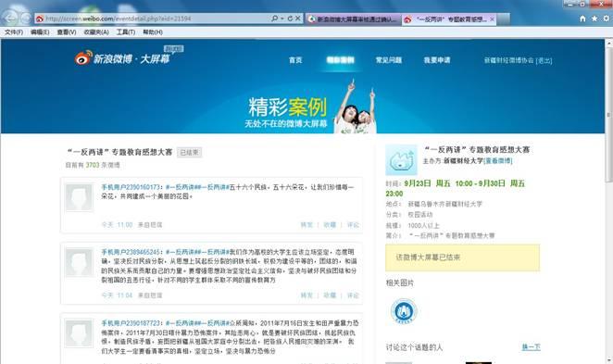Open profile of user 手机用户2390187723
The image size is (613, 364).
tap(131, 323)
